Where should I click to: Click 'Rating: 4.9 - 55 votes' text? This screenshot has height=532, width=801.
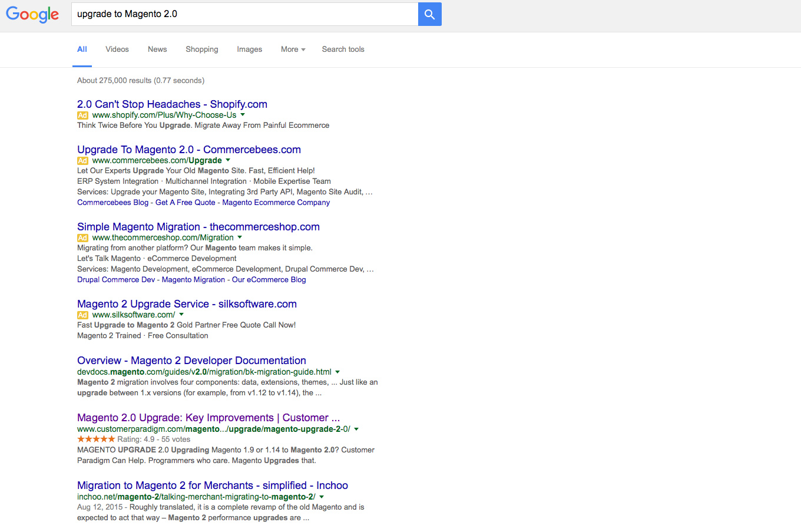click(154, 440)
